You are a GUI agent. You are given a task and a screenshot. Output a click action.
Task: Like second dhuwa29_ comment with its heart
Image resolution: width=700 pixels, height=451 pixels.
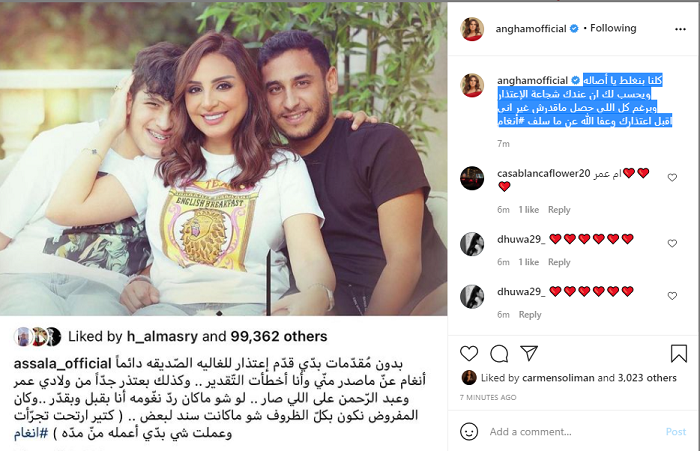click(x=672, y=296)
